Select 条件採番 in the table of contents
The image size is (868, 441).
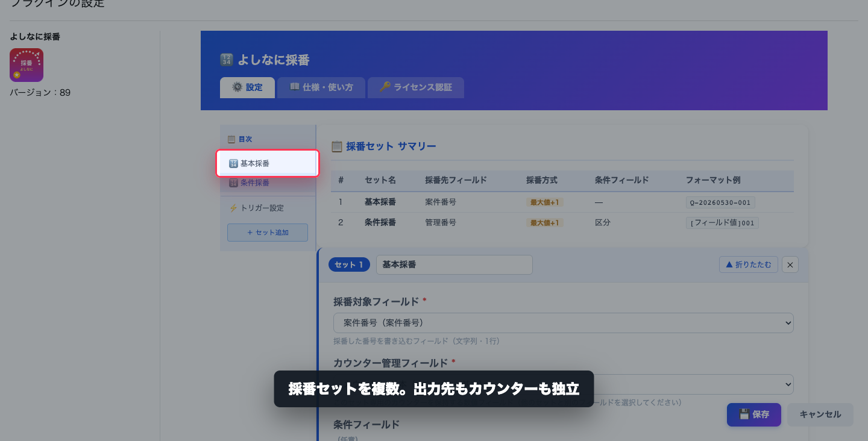point(268,183)
